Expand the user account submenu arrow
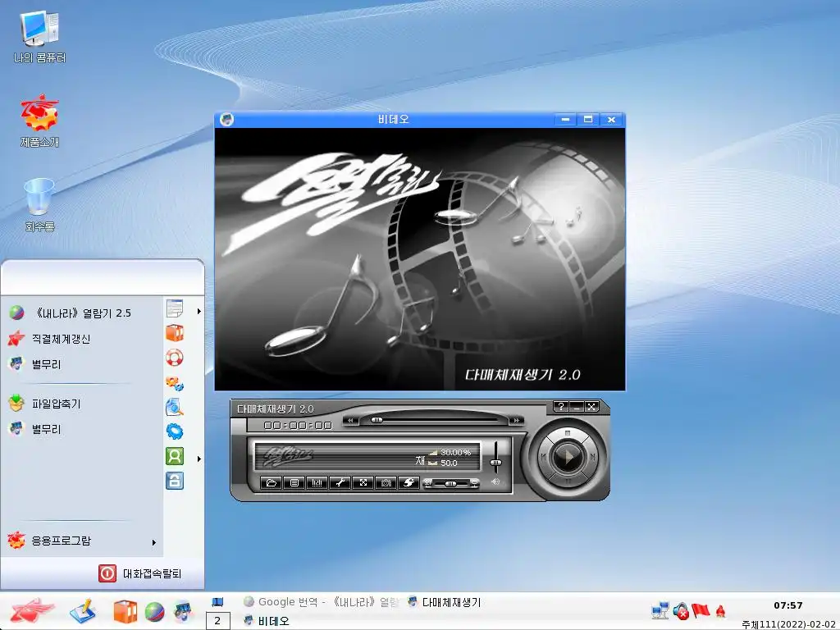The image size is (840, 630). pyautogui.click(x=199, y=459)
